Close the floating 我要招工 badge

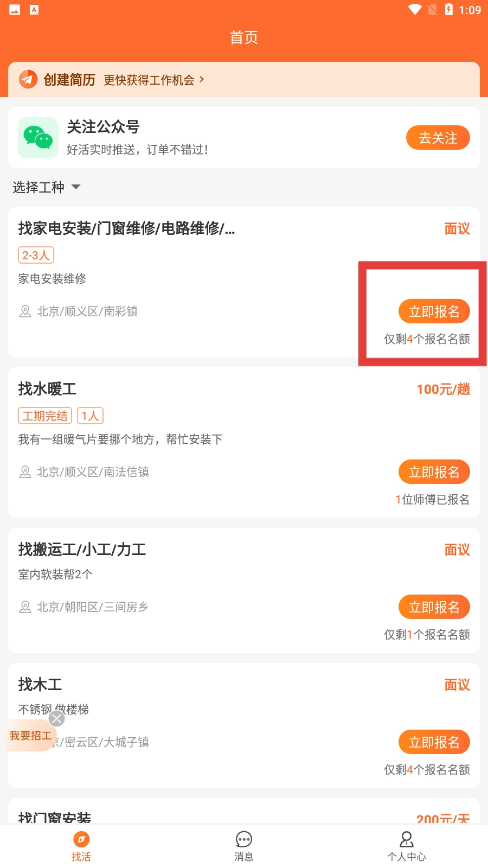coord(57,719)
